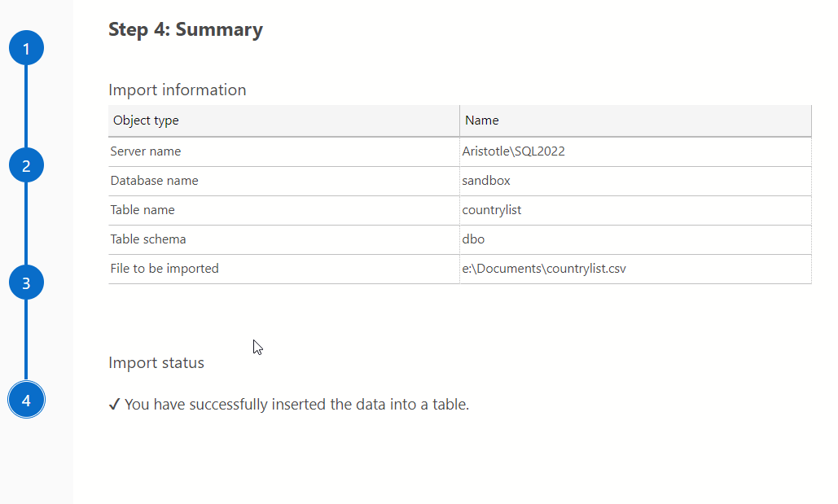This screenshot has width=838, height=504.
Task: Click the Step 4: Summary title
Action: (x=186, y=30)
